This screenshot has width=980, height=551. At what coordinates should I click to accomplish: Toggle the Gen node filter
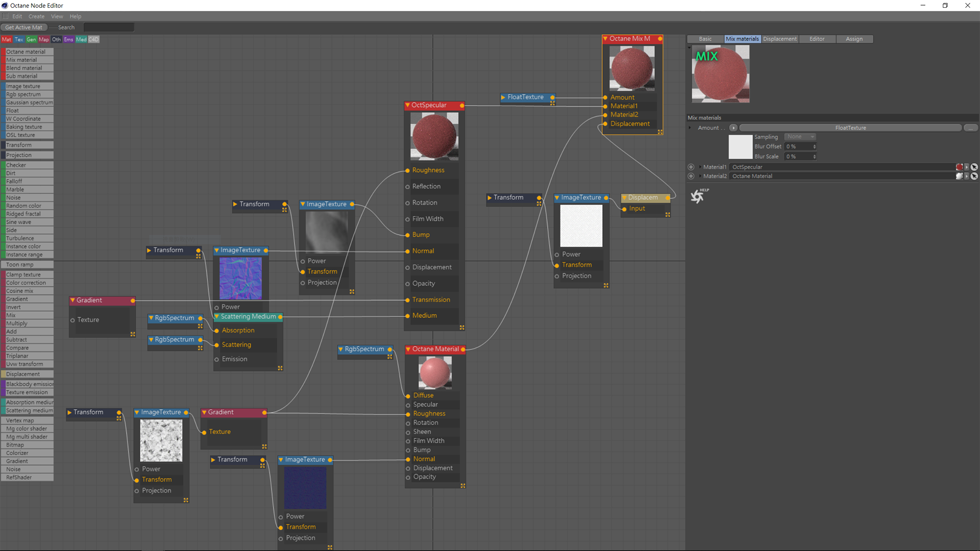click(x=31, y=39)
